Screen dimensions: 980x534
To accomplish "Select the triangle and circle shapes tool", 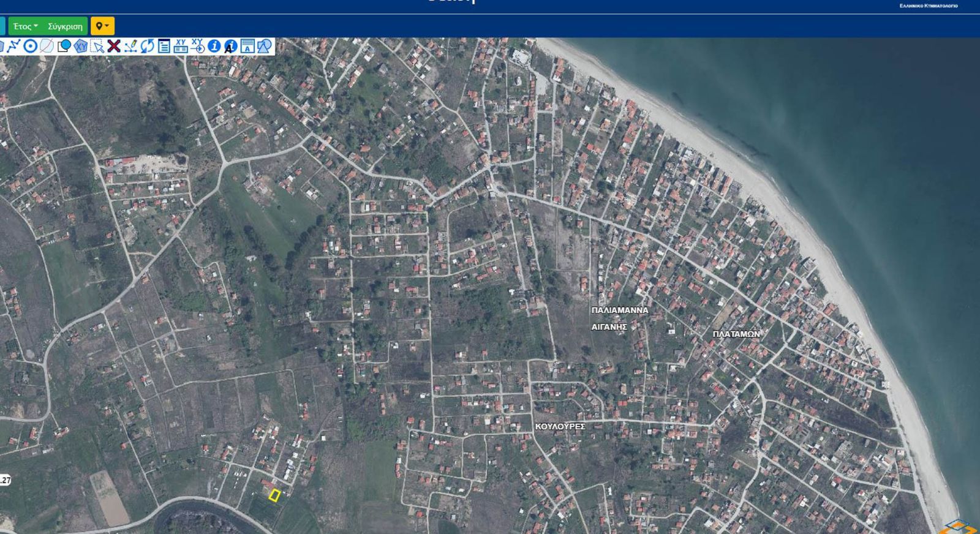I will pos(264,46).
